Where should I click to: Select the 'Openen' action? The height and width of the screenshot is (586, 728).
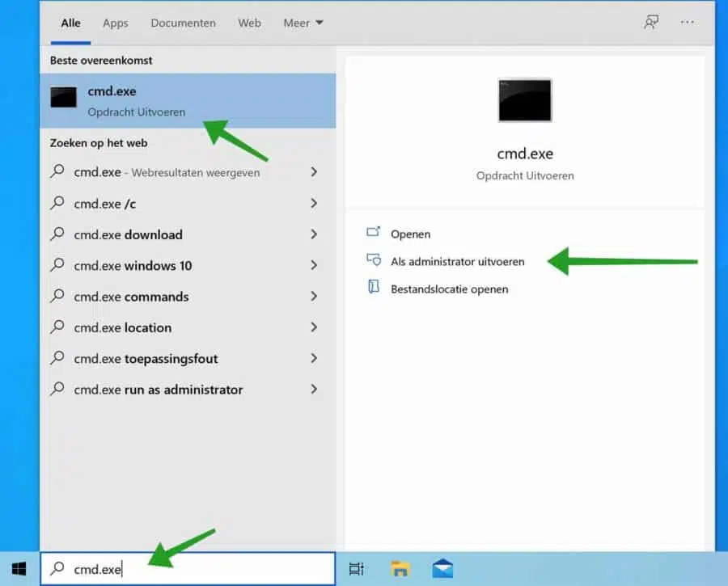[x=410, y=234]
